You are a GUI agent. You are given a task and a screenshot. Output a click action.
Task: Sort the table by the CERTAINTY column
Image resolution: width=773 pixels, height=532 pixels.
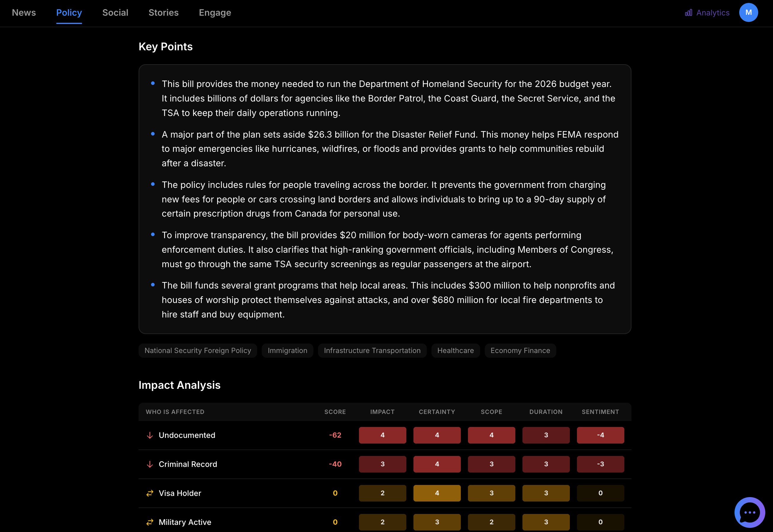click(x=437, y=412)
